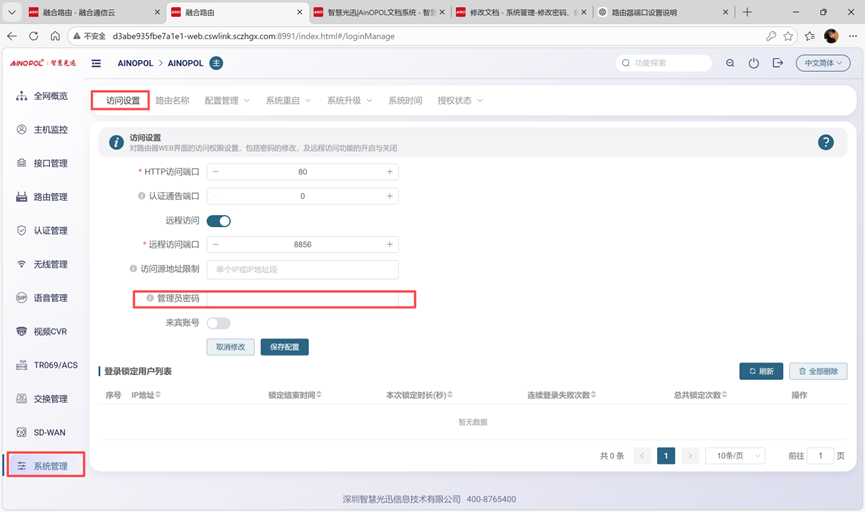Click the logout icon in the header
This screenshot has height=512, width=865.
pyautogui.click(x=778, y=63)
